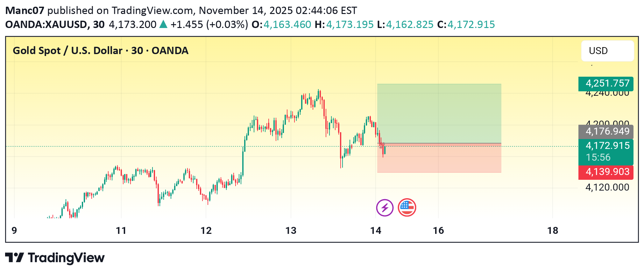Viewport: 644px width, 273px height.
Task: Click the Gold Spot / U.S. Dollar chart title
Action: [x=101, y=51]
